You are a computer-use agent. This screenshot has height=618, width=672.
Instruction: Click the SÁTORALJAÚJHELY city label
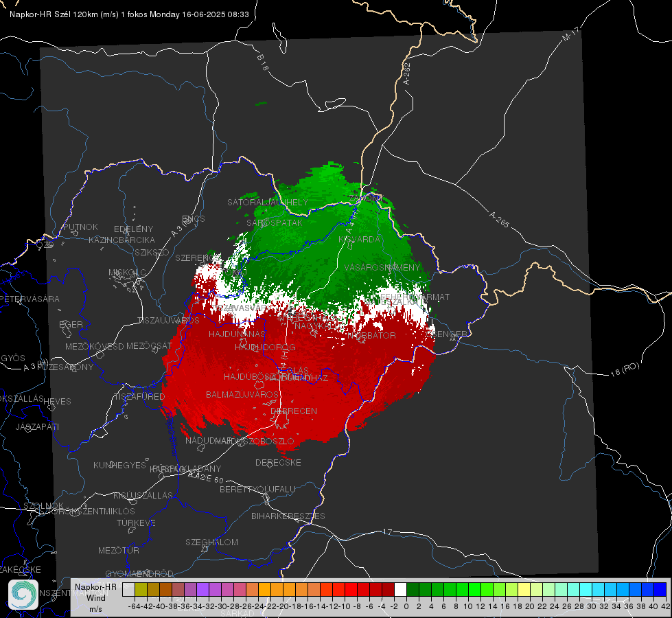click(x=268, y=202)
